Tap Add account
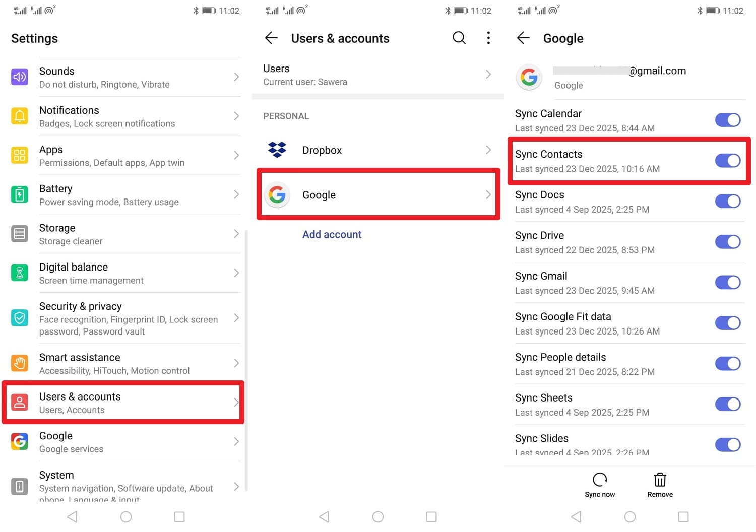Viewport: 756px width, 532px height. click(332, 234)
